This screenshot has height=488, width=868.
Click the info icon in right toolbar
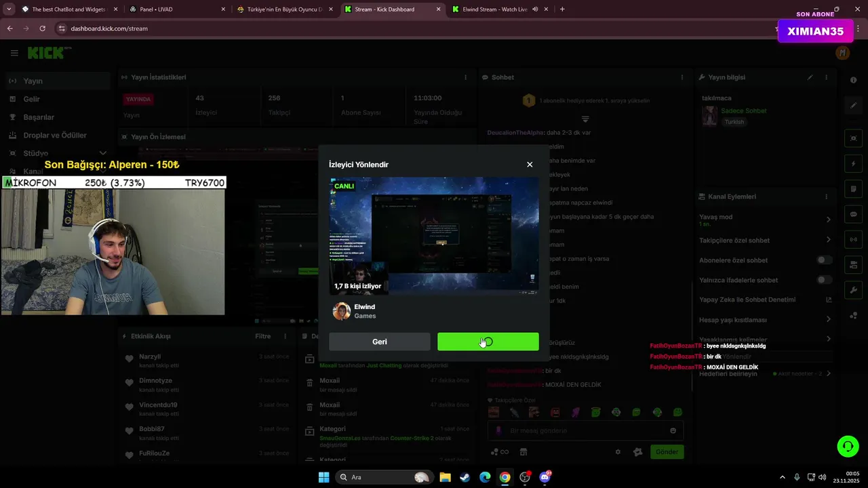point(853,80)
